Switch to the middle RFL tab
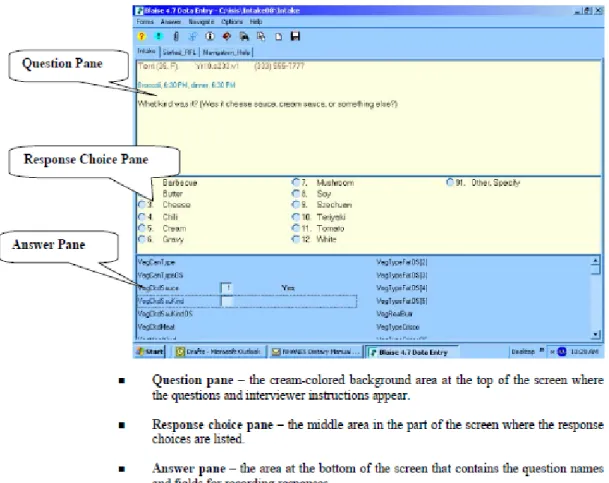The image size is (609, 483). [179, 52]
